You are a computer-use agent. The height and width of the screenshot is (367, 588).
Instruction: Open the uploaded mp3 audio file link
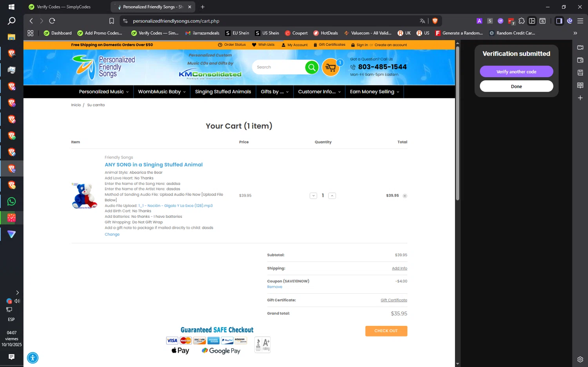[x=175, y=206]
